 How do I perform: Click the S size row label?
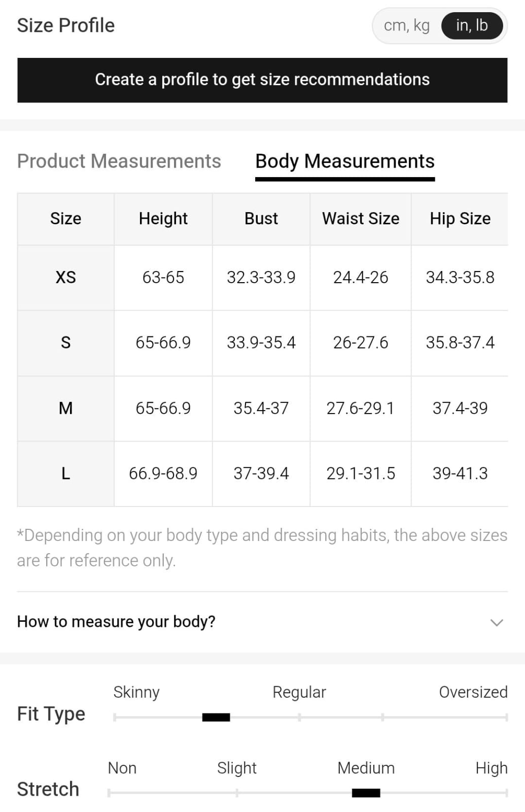(66, 343)
